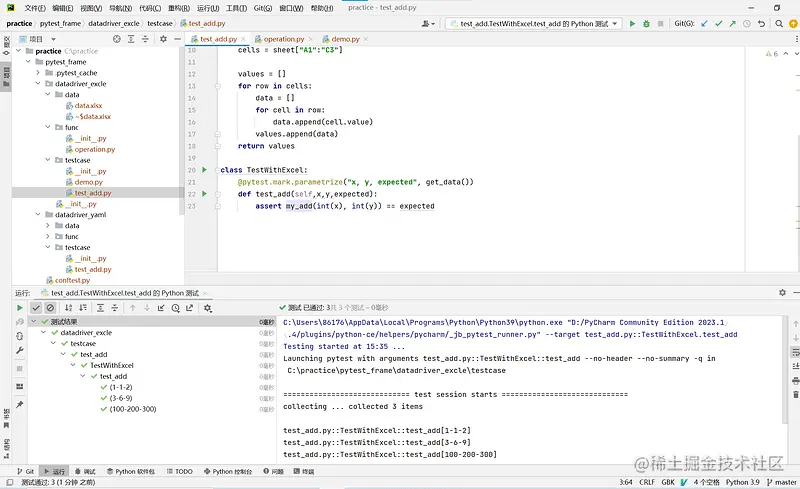This screenshot has height=489, width=800.
Task: Open search everywhere magnifier icon
Action: tap(779, 23)
